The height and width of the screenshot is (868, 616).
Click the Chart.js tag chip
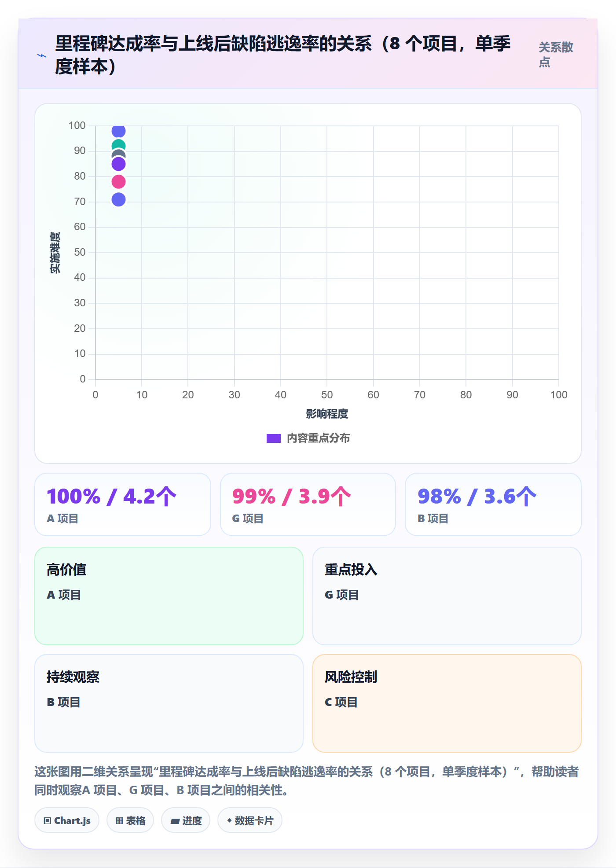click(67, 820)
